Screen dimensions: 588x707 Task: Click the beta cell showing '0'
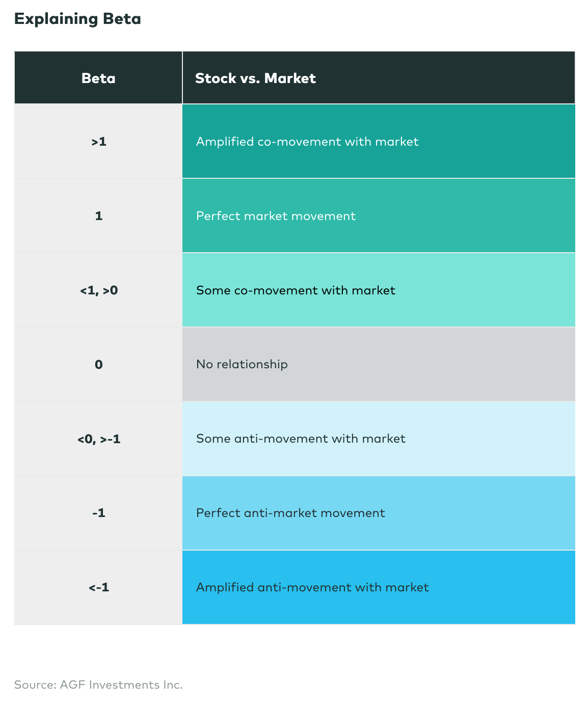click(99, 365)
